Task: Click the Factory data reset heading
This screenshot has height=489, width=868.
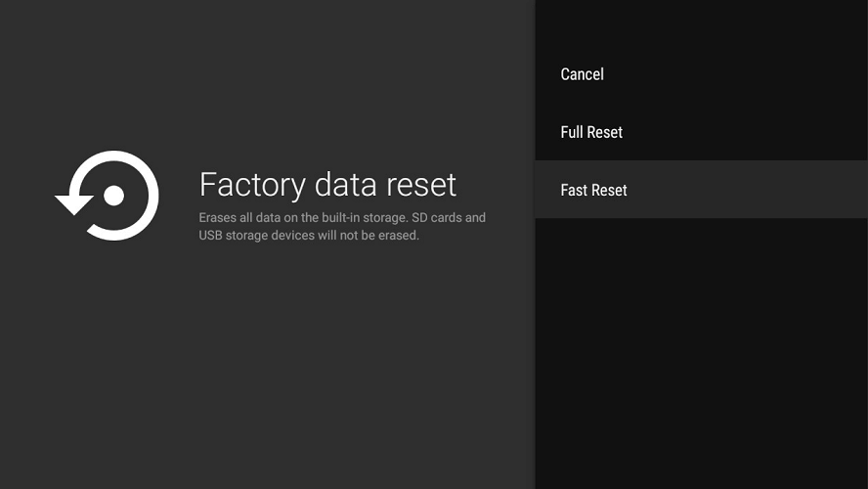Action: [327, 185]
